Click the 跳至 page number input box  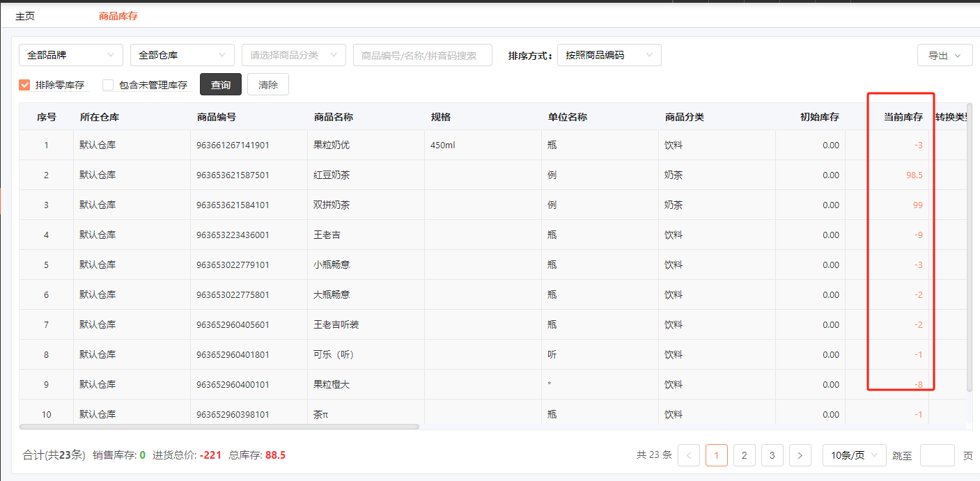click(937, 455)
